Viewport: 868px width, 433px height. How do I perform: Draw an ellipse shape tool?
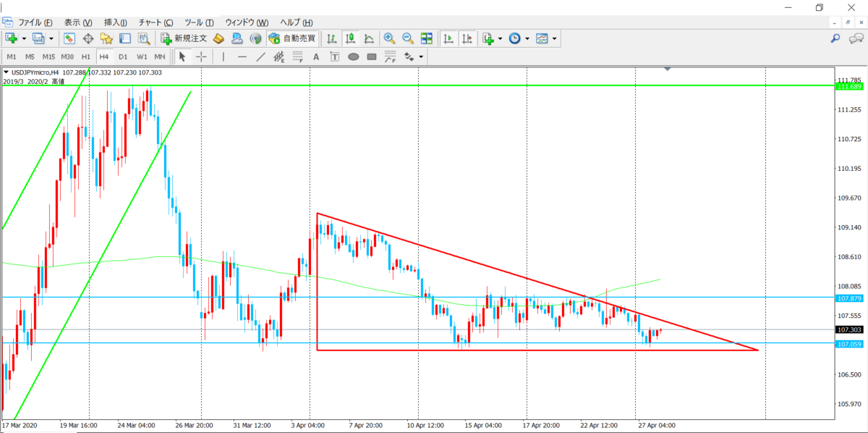pos(354,56)
